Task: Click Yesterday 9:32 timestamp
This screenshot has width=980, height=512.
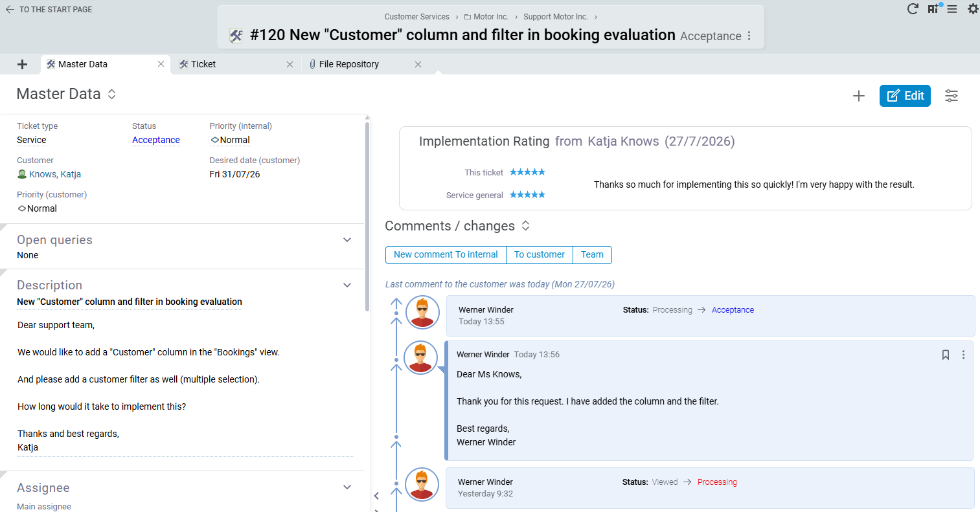Action: [485, 494]
